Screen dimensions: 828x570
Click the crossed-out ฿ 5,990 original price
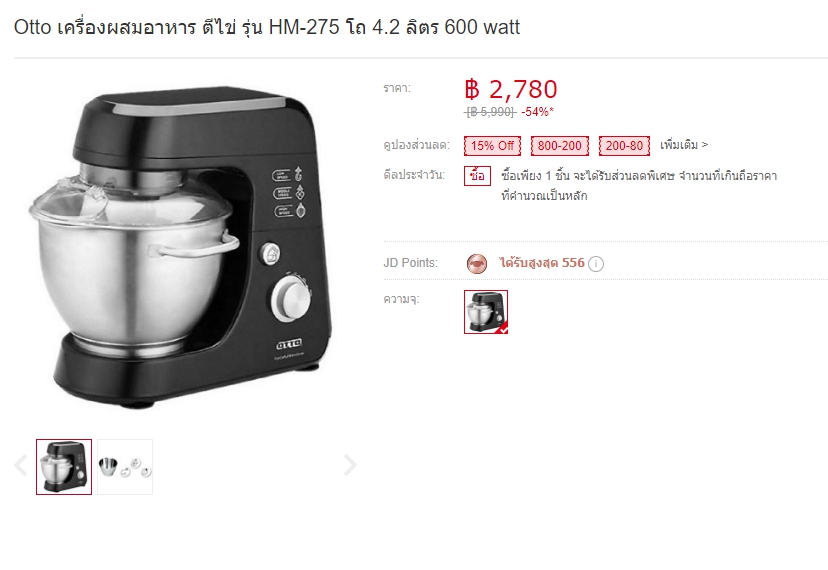click(x=490, y=112)
